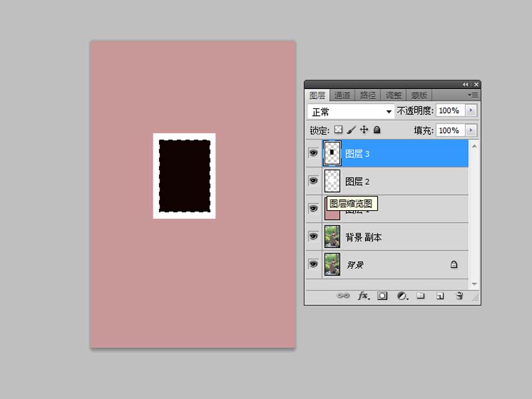532x399 pixels.
Task: Add a layer mask
Action: pos(382,296)
